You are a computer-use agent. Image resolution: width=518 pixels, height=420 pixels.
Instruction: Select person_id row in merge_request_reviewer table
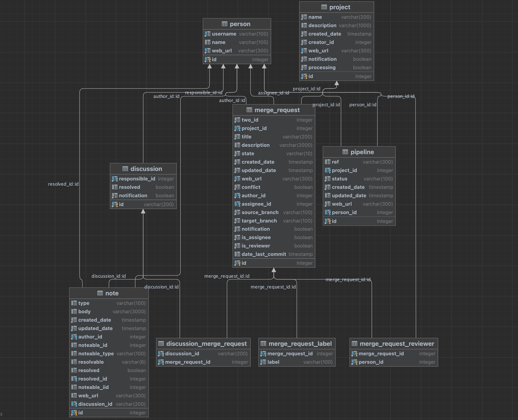tap(394, 362)
